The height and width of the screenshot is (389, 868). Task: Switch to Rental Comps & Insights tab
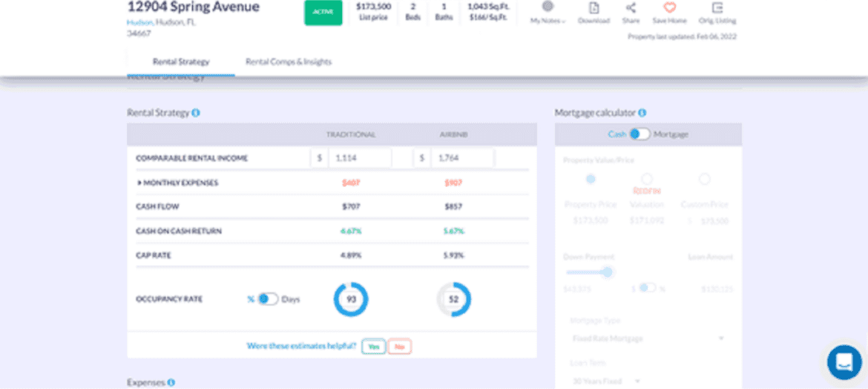[x=289, y=62]
